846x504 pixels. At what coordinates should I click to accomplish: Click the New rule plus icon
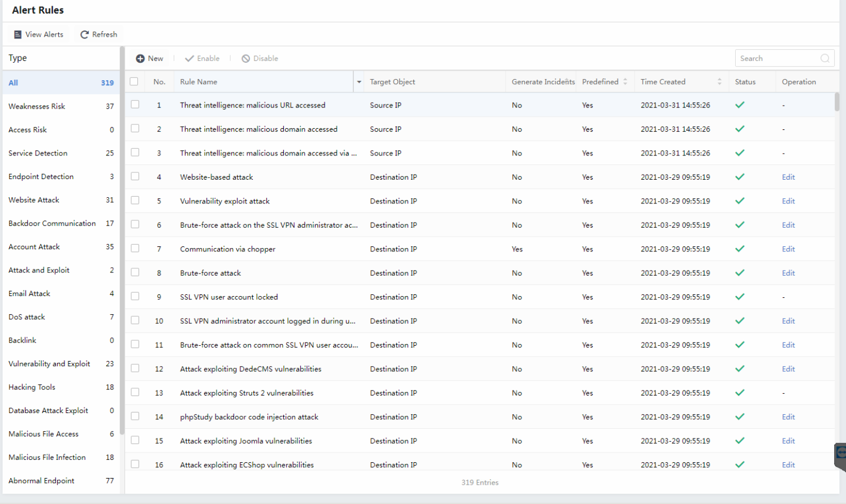point(140,59)
